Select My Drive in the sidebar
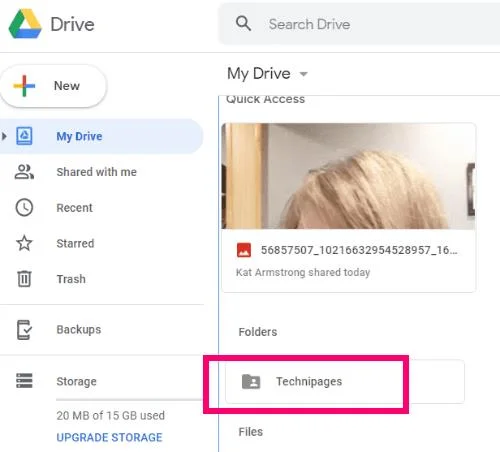Image resolution: width=500 pixels, height=452 pixels. (x=101, y=136)
